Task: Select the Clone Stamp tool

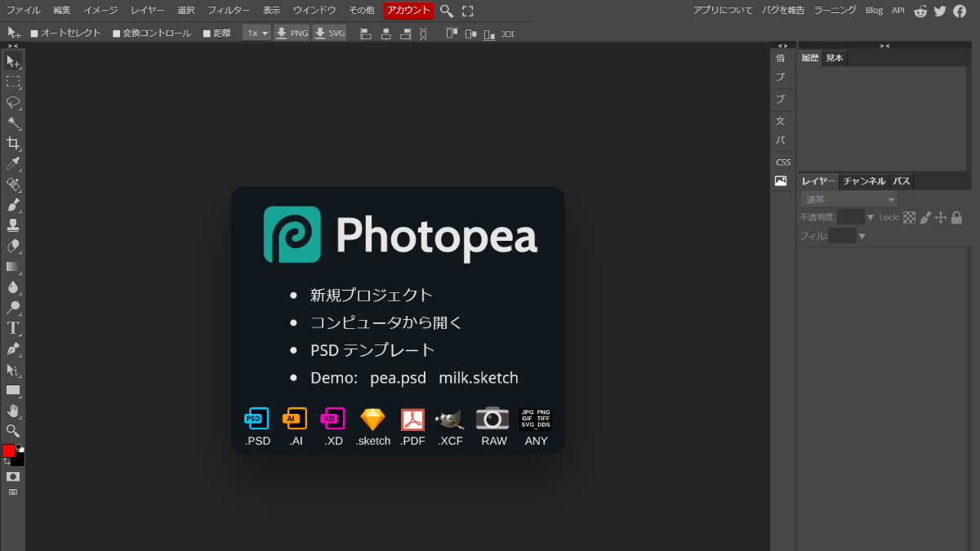Action: (13, 225)
